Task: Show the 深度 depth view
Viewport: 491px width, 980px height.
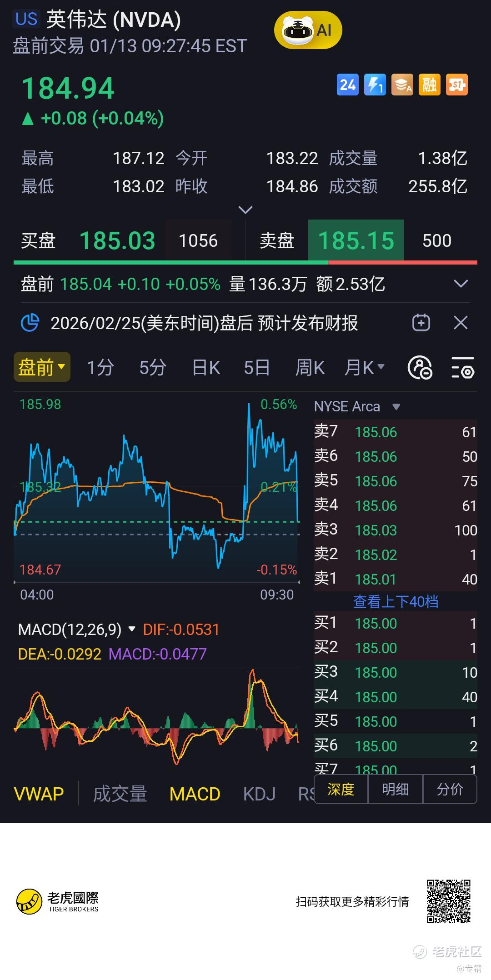Action: (341, 789)
